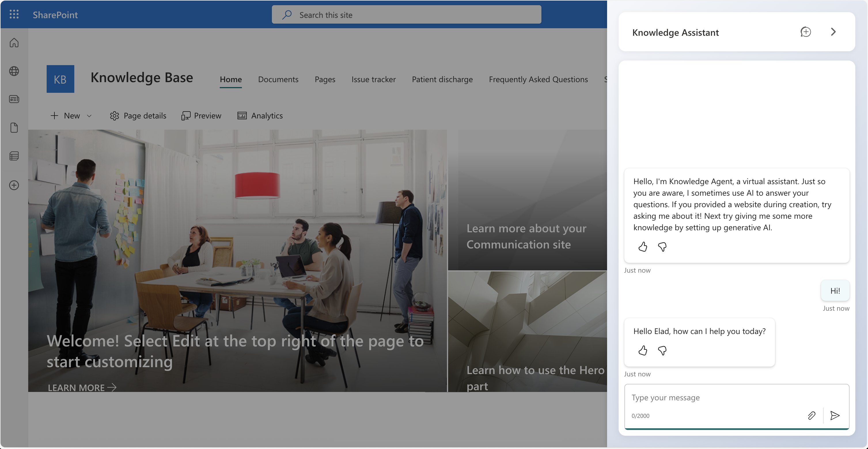
Task: Expand the New menu dropdown
Action: [x=89, y=116]
